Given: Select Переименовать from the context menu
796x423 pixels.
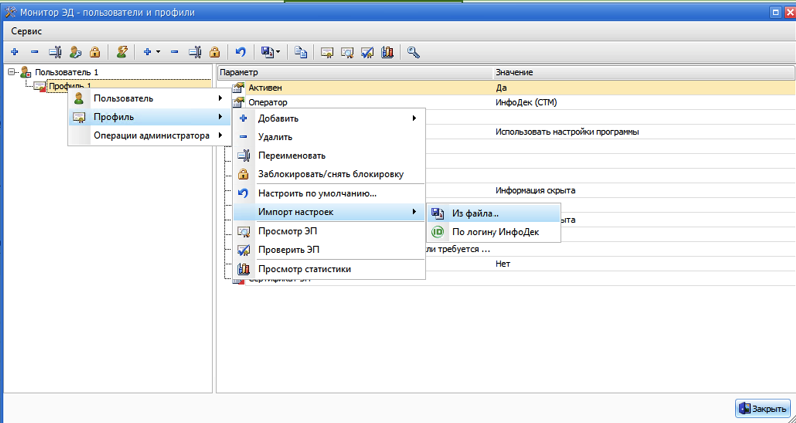Looking at the screenshot, I should point(291,156).
